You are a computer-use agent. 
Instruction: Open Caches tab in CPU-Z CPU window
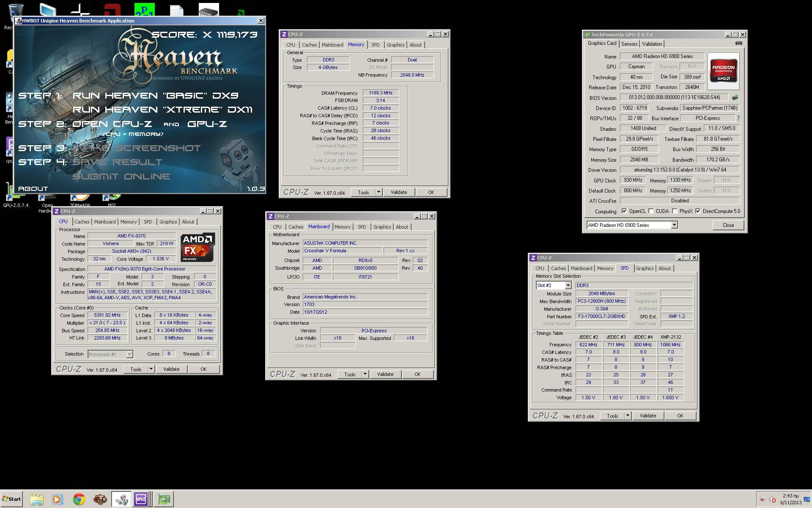point(82,222)
